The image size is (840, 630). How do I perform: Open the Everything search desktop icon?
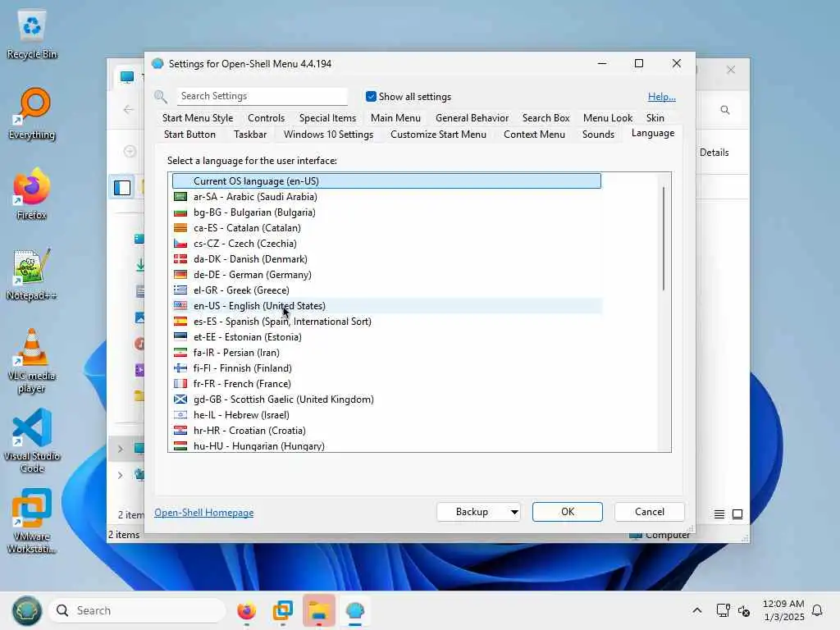click(x=32, y=113)
